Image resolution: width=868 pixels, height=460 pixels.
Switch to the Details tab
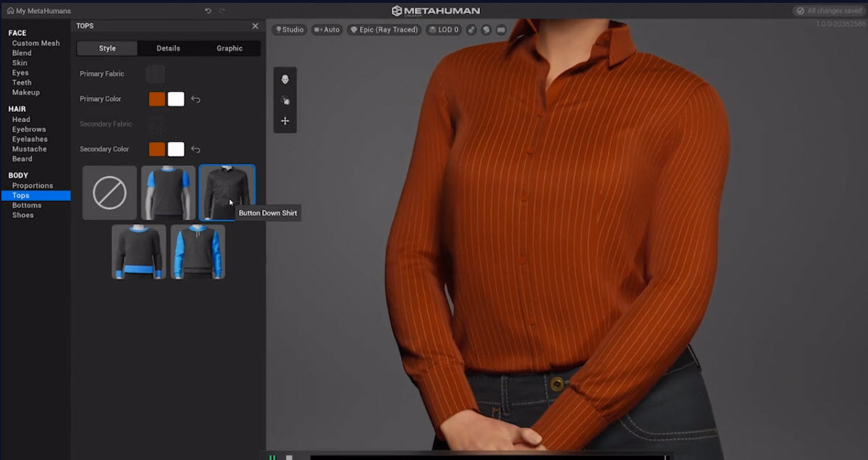(x=168, y=48)
